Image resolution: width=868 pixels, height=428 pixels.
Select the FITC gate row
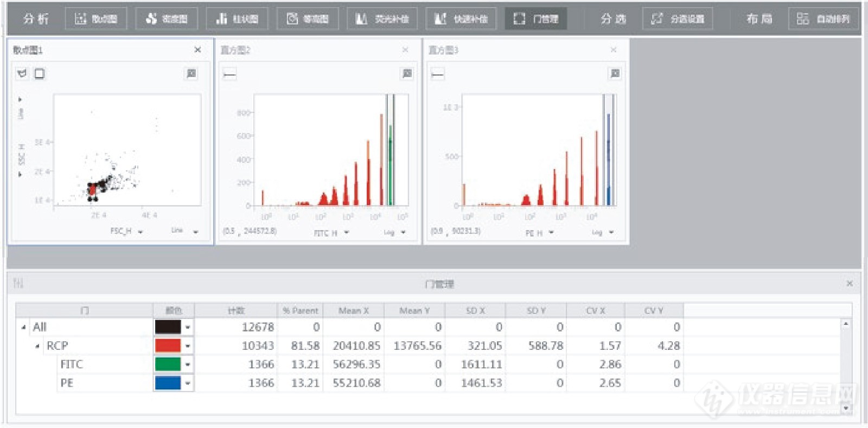click(349, 364)
